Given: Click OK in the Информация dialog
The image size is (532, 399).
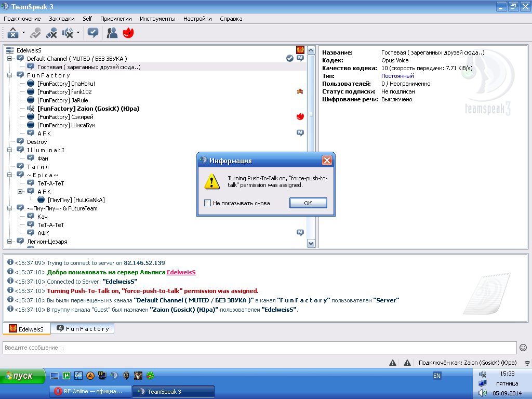Looking at the screenshot, I should point(308,203).
